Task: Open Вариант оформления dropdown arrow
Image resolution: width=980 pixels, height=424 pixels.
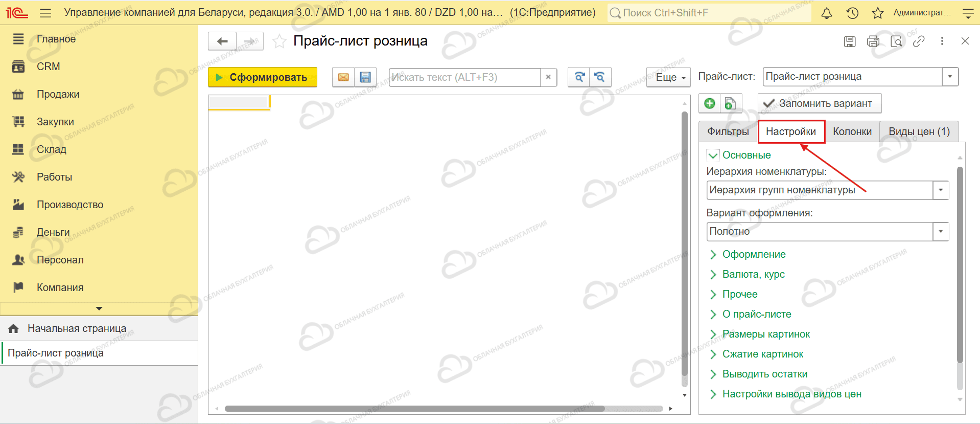Action: click(941, 232)
